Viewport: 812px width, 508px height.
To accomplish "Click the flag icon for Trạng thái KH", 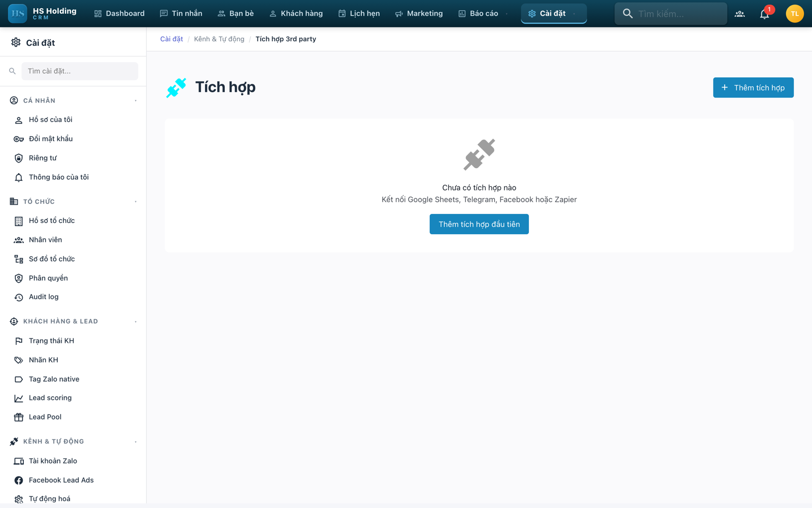I will 19,341.
